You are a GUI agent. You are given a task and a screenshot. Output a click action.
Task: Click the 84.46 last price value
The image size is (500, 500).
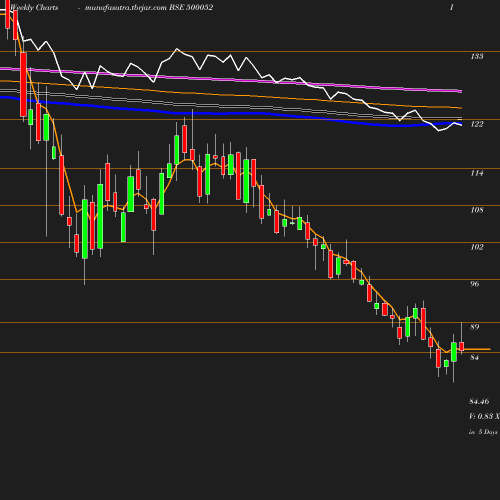tap(479, 401)
